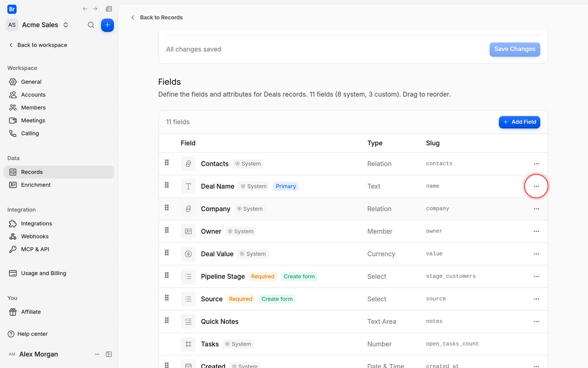588x368 pixels.
Task: Click the search magnifier icon
Action: tap(91, 25)
